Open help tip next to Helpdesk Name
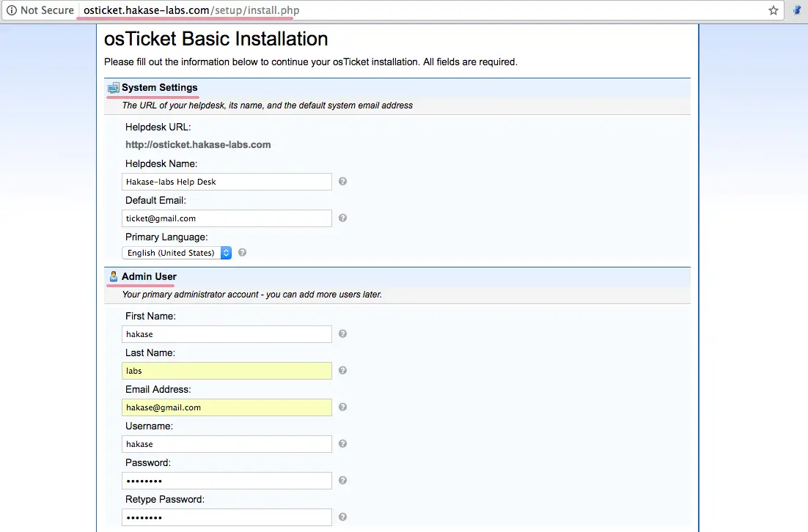Screen dimensions: 808x532 [x=342, y=181]
